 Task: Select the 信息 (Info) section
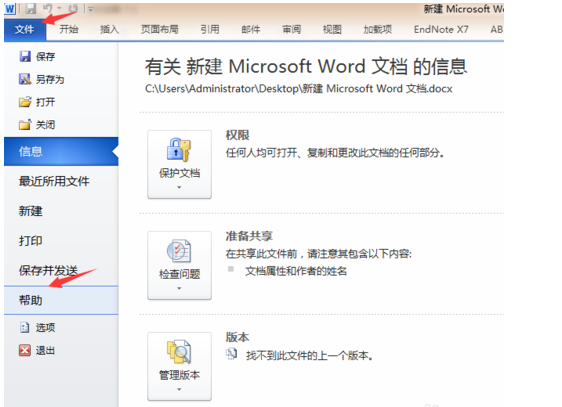pos(61,152)
